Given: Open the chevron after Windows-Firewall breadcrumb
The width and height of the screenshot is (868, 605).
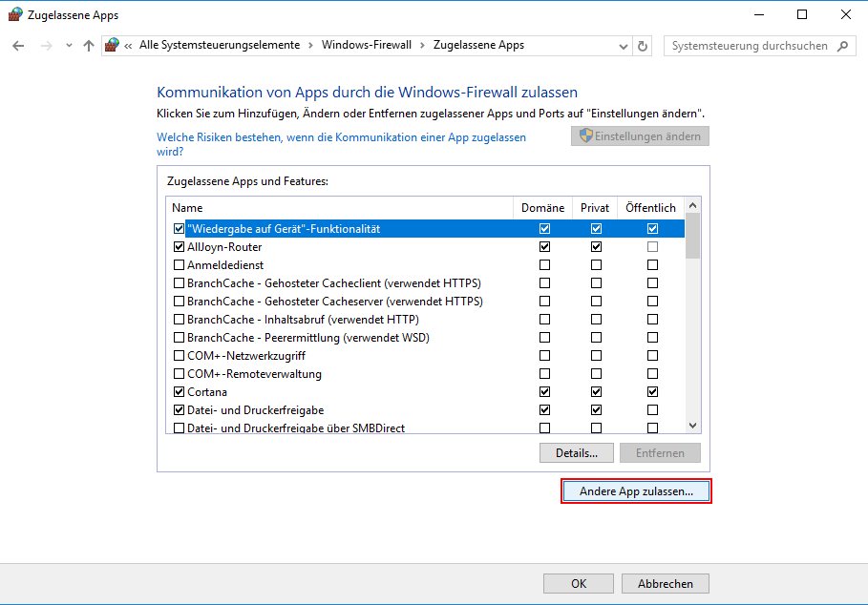Looking at the screenshot, I should tap(422, 46).
